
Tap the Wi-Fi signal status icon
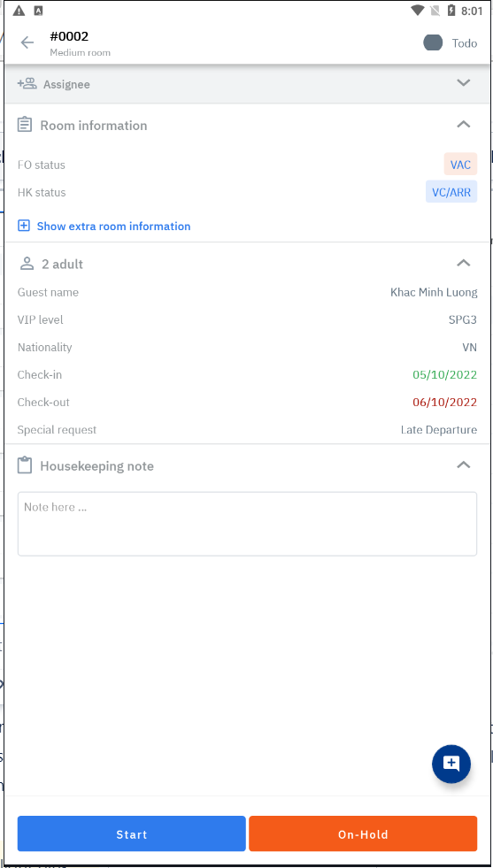click(417, 11)
